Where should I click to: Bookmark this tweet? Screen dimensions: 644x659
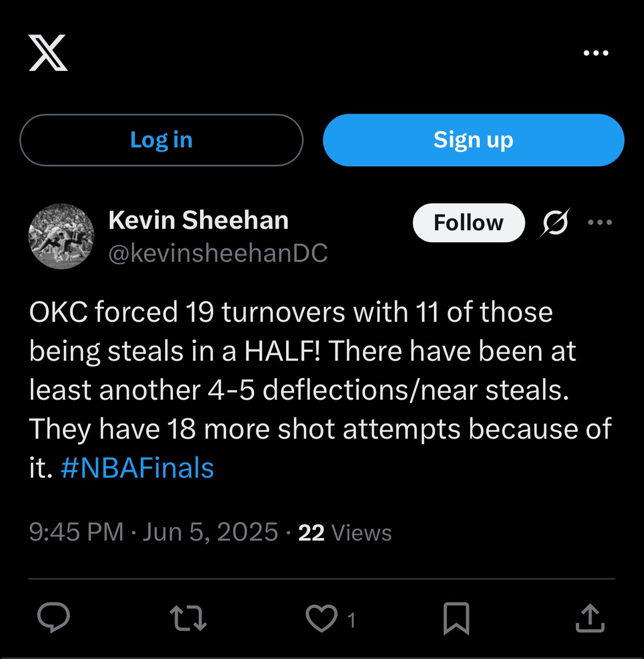click(456, 618)
